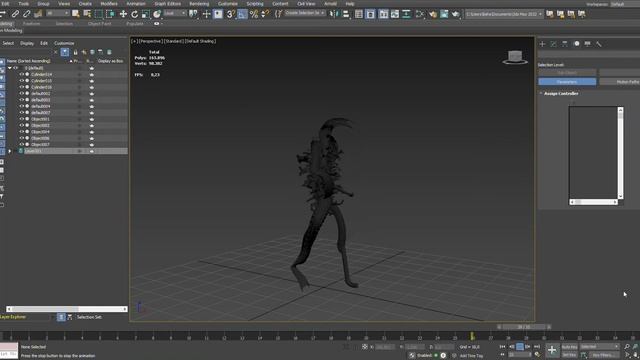Click the Use Pivot Point Center icon
The width and height of the screenshot is (640, 360).
[193, 14]
